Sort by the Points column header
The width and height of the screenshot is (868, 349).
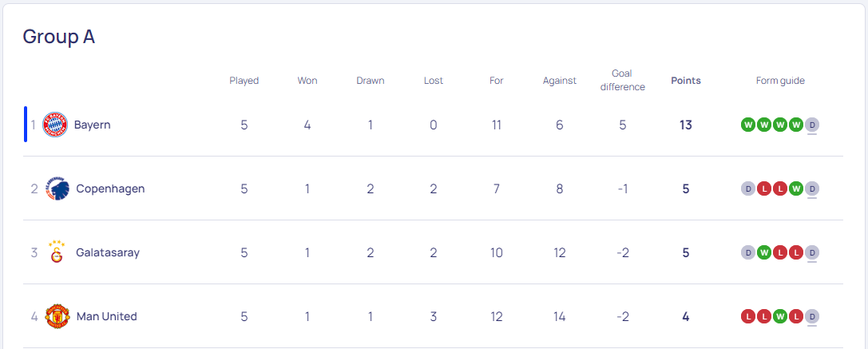(x=686, y=81)
